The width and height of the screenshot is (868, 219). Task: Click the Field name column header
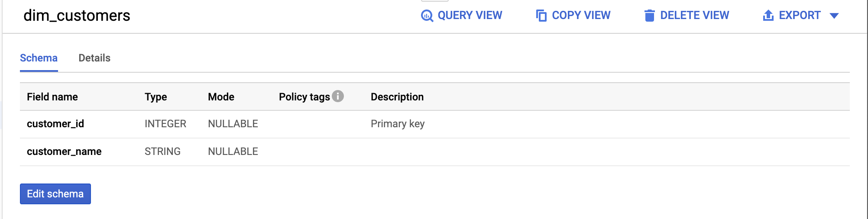point(52,97)
